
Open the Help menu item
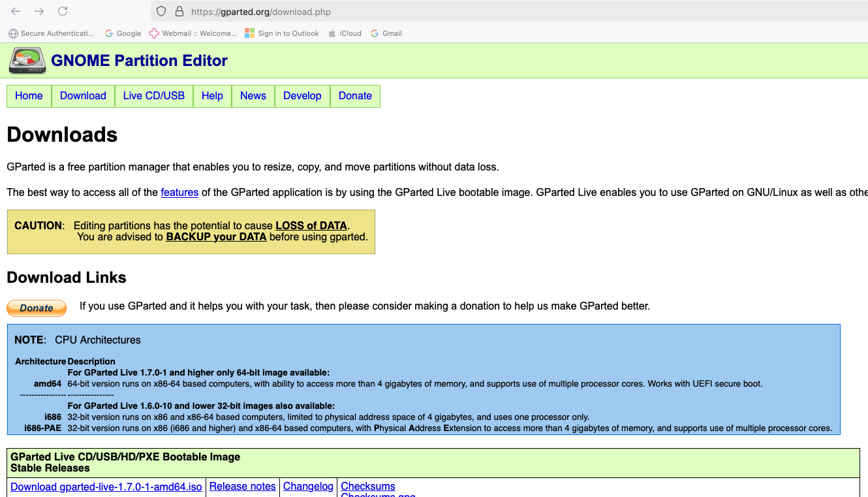coord(212,96)
